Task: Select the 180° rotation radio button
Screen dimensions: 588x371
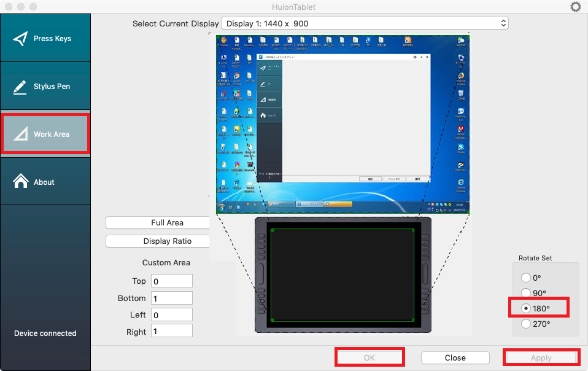Action: tap(526, 308)
